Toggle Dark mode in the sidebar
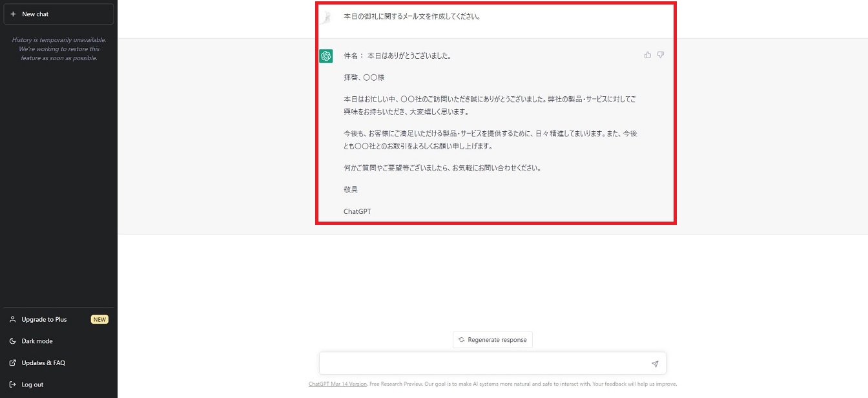 tap(37, 341)
